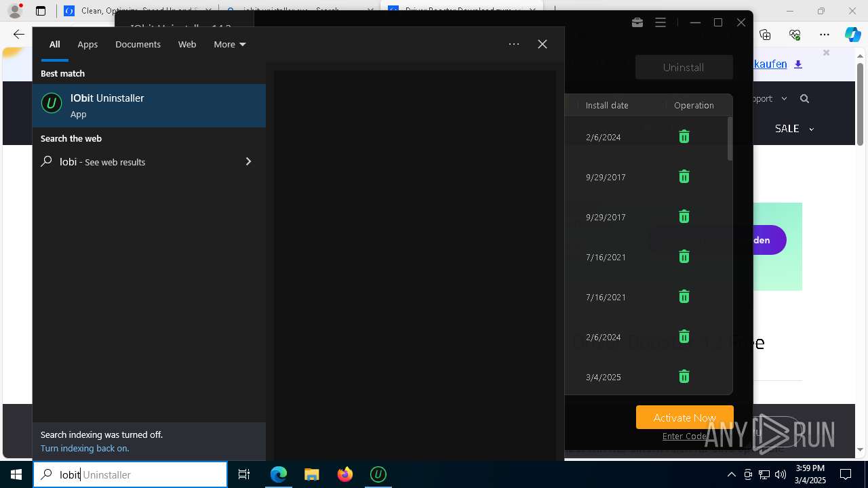Expand Iobi web results arrow
The image size is (868, 488).
(x=248, y=161)
